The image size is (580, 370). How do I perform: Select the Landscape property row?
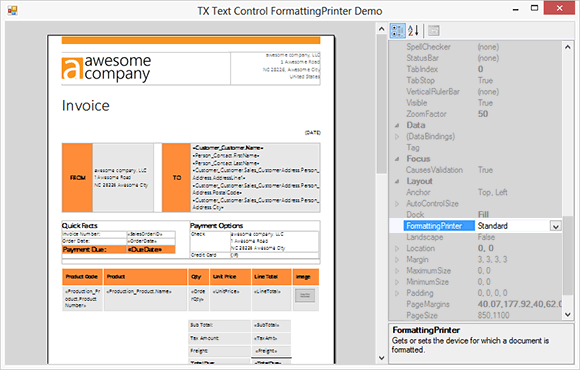(x=476, y=237)
